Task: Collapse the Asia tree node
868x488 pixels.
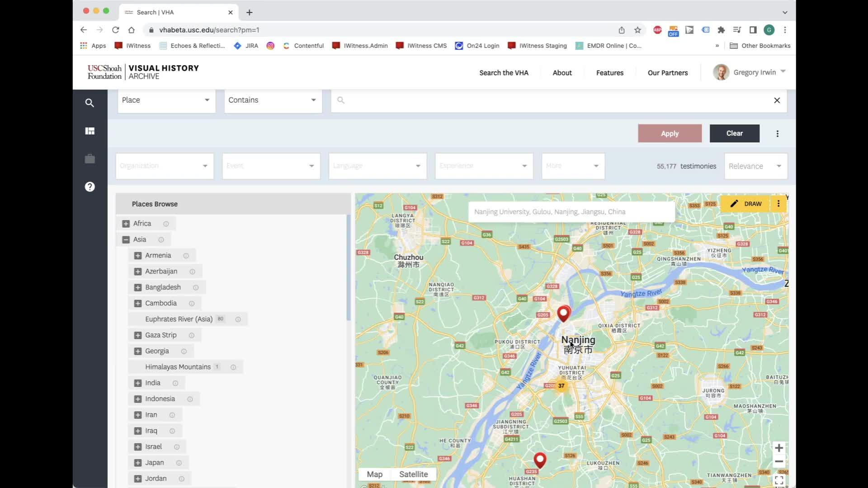Action: point(126,240)
